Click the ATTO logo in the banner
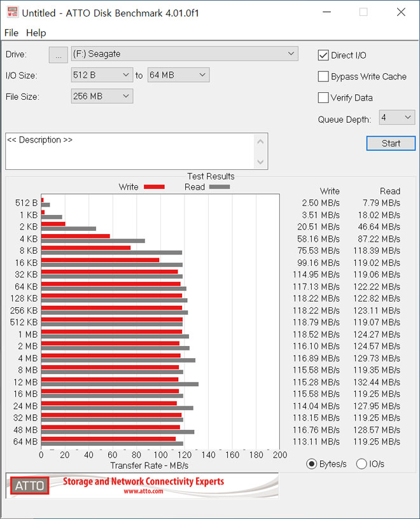The image size is (420, 519). point(29,485)
